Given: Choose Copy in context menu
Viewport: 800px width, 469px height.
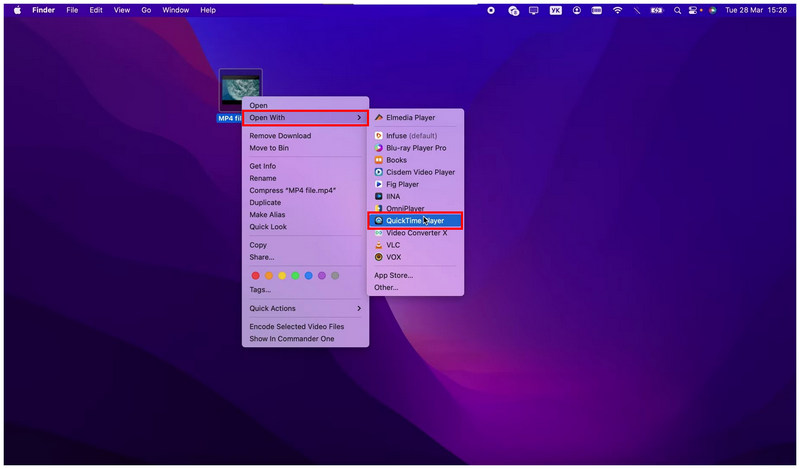Looking at the screenshot, I should (x=305, y=245).
